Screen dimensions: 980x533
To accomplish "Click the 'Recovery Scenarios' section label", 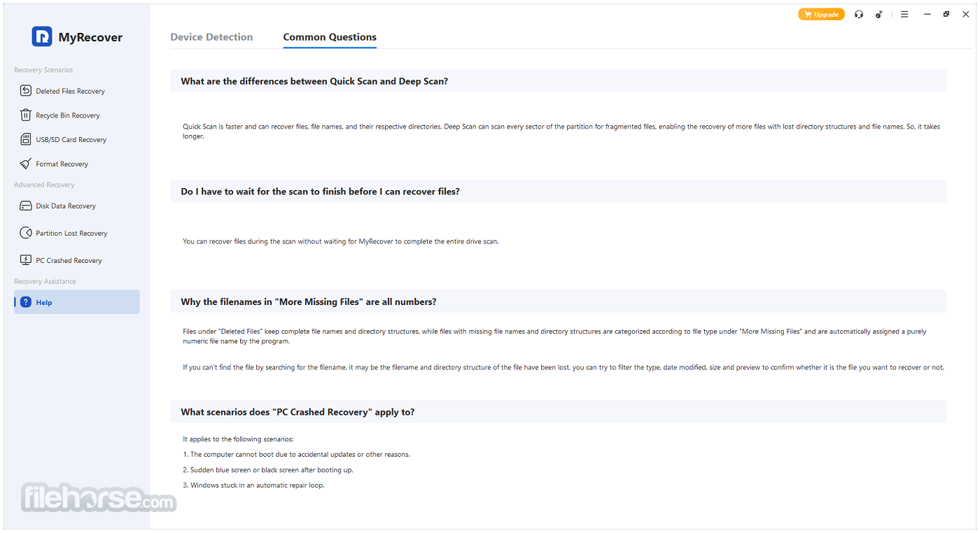I will click(x=43, y=70).
